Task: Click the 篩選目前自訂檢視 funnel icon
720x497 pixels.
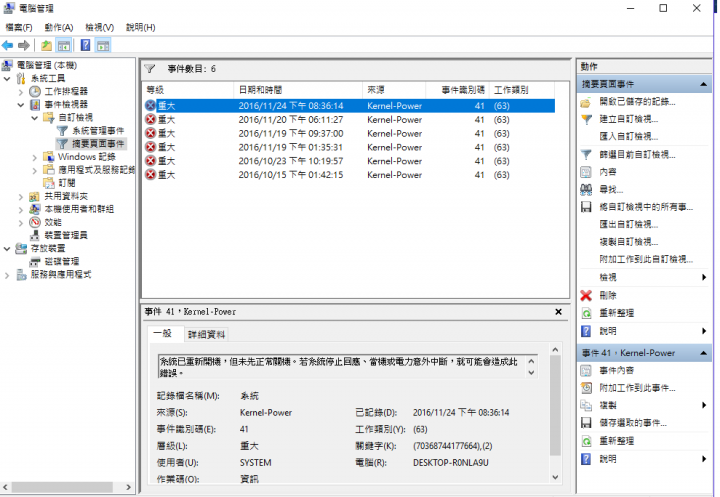Action: click(x=586, y=155)
